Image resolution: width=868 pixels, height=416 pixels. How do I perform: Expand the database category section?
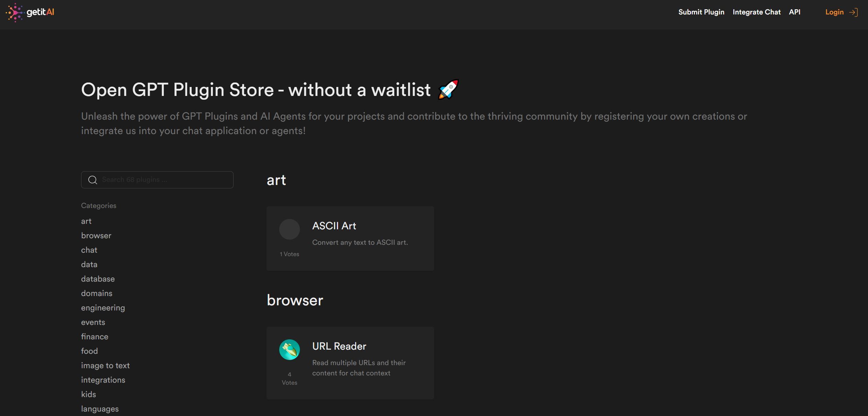[x=98, y=278]
